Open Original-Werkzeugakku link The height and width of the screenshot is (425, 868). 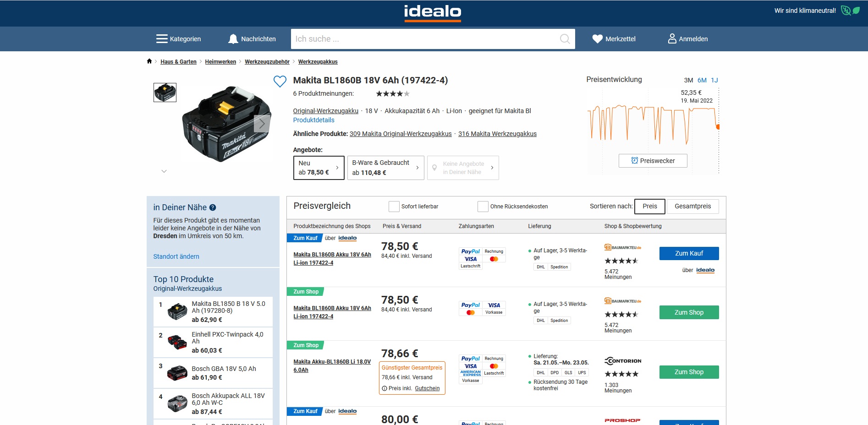325,111
